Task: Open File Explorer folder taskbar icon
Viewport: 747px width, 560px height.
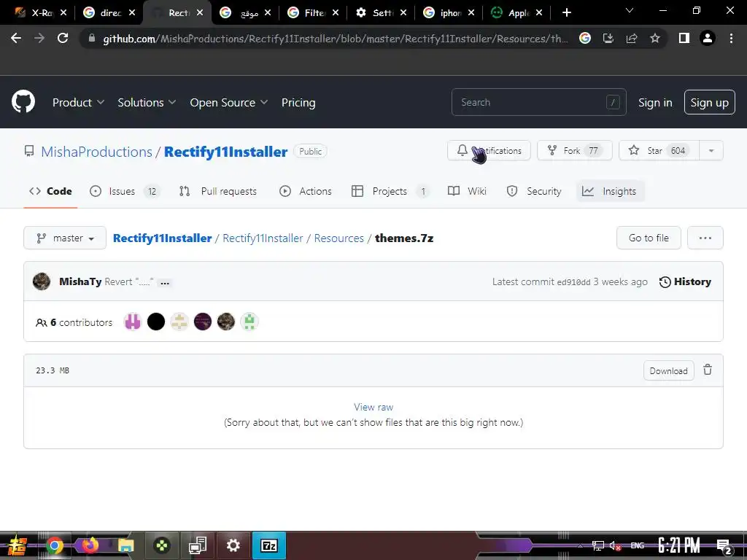Action: click(x=125, y=545)
